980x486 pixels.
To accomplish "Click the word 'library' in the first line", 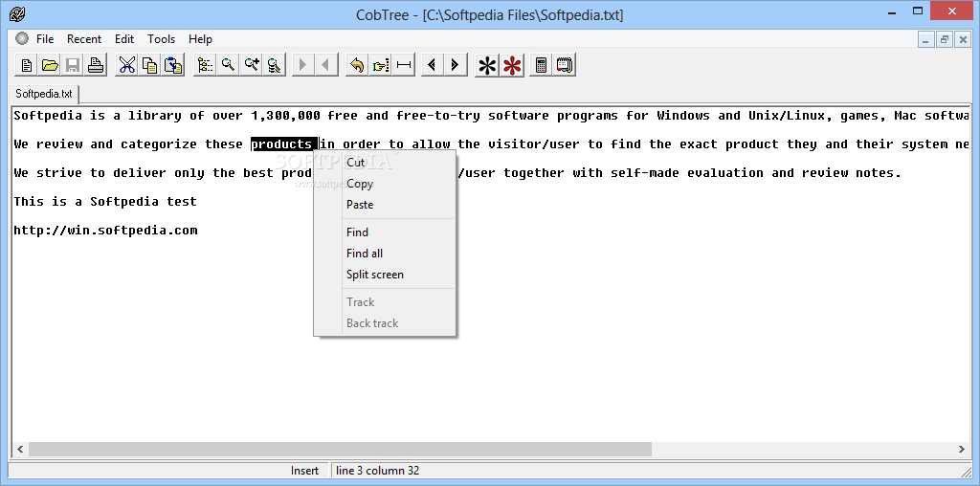I will (155, 116).
